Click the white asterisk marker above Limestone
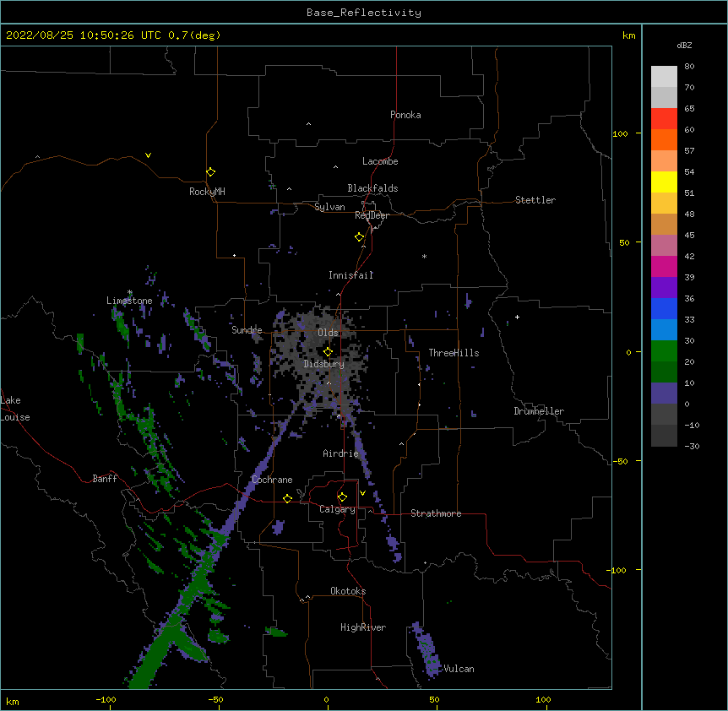Screen dimensions: 728x711 (x=130, y=292)
